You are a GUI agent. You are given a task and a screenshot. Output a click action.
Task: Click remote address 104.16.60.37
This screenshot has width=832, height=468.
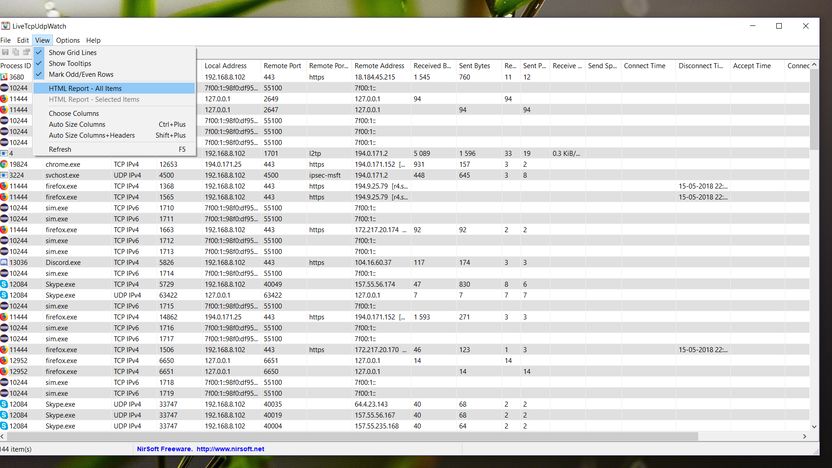pos(373,263)
